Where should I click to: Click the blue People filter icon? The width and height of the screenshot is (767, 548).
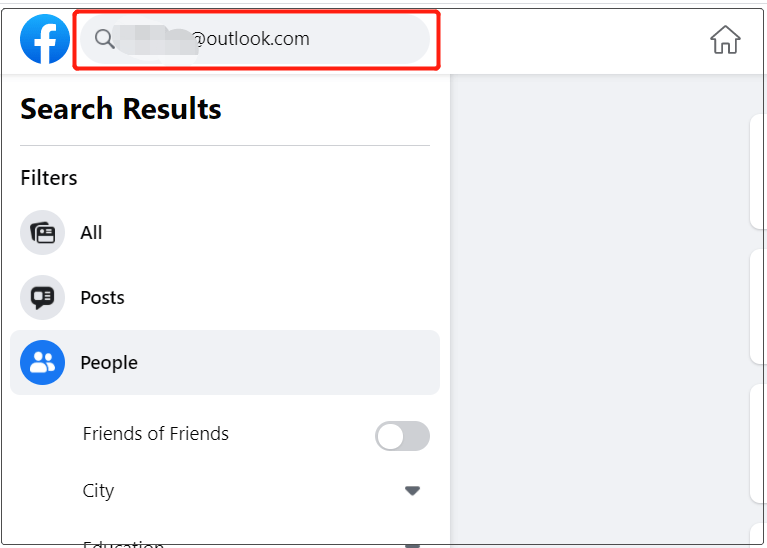43,363
